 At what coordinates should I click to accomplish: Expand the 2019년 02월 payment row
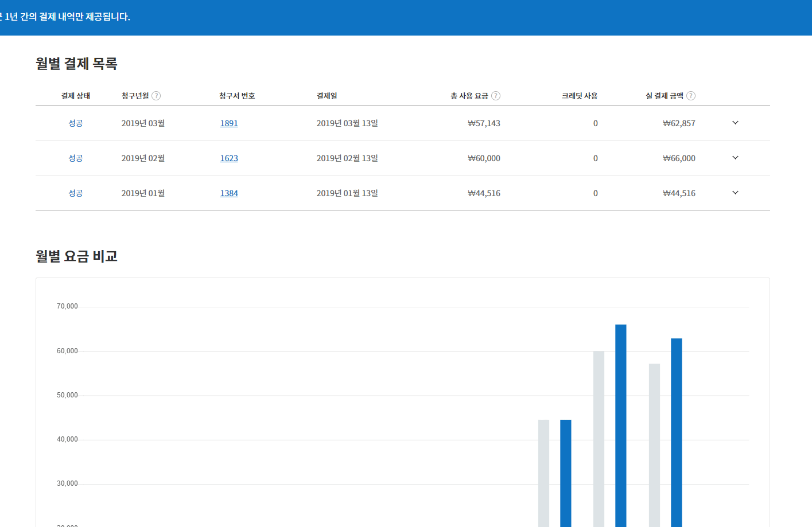[x=735, y=158]
